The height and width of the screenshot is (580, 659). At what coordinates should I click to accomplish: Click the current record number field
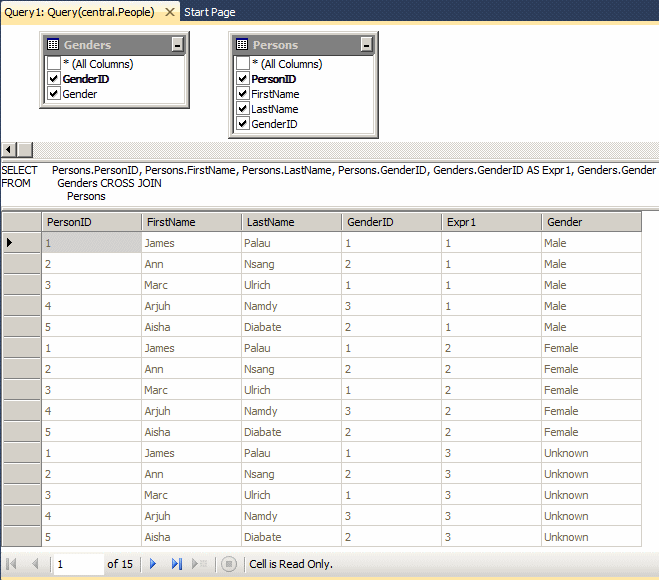pyautogui.click(x=78, y=564)
